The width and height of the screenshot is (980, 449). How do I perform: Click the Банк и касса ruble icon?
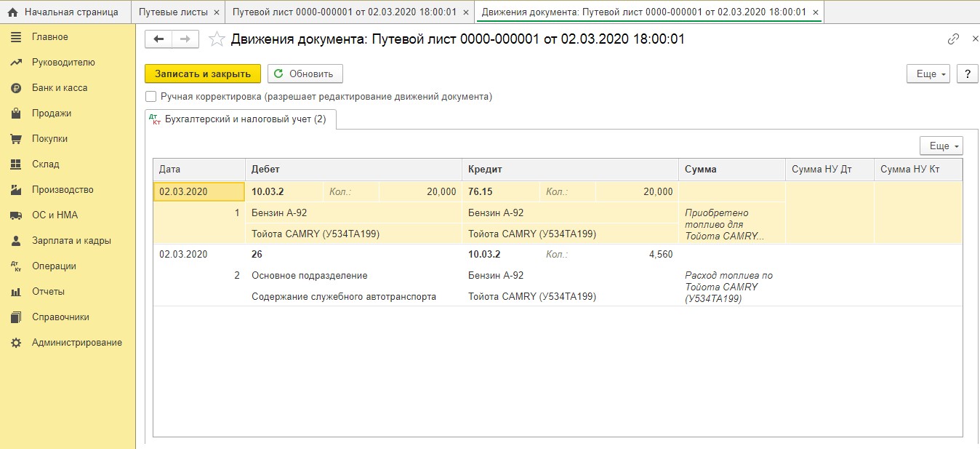pos(15,88)
